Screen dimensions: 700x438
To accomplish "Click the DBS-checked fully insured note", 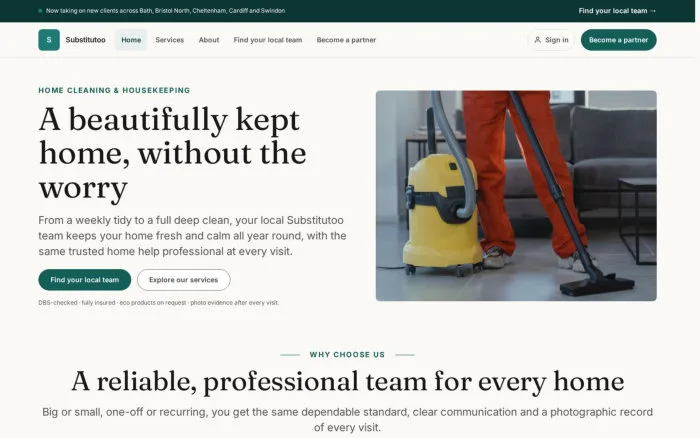I will pos(159,303).
